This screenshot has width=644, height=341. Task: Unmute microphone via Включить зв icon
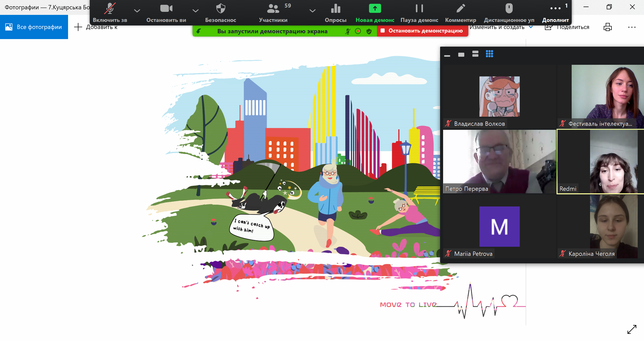tap(110, 9)
